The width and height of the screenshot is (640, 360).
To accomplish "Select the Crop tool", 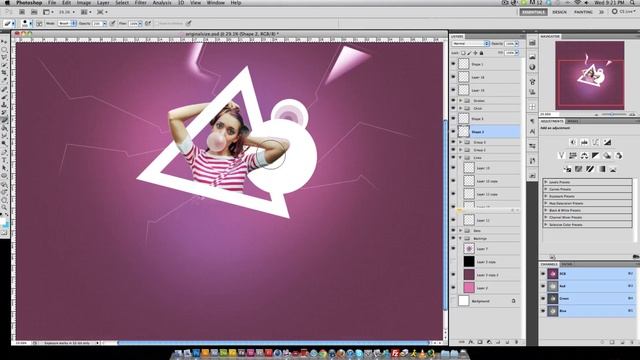I will [x=4, y=73].
